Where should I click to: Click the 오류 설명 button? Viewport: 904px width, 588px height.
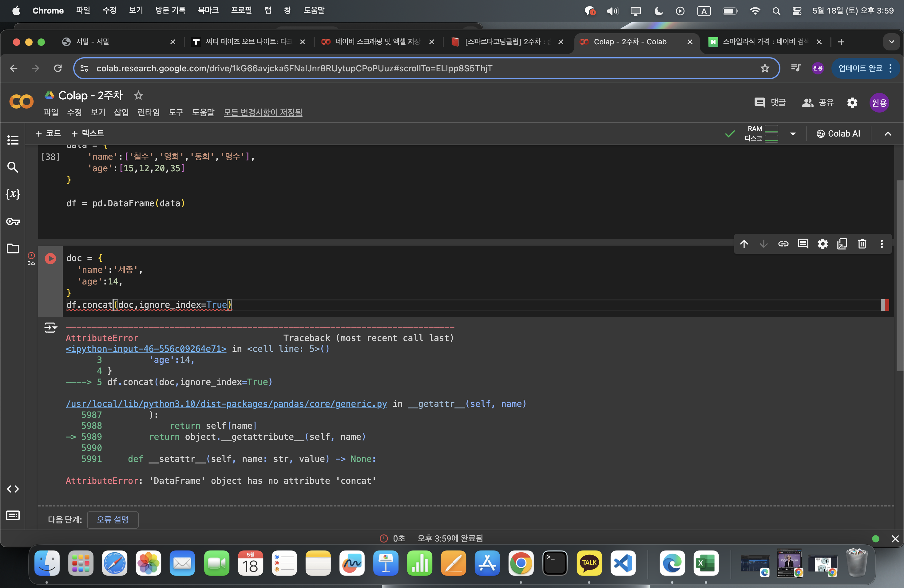click(x=113, y=519)
